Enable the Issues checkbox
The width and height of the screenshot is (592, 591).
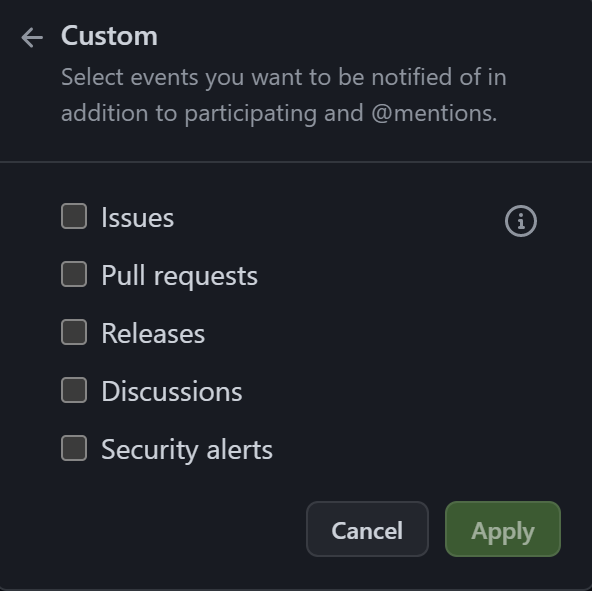pos(74,216)
